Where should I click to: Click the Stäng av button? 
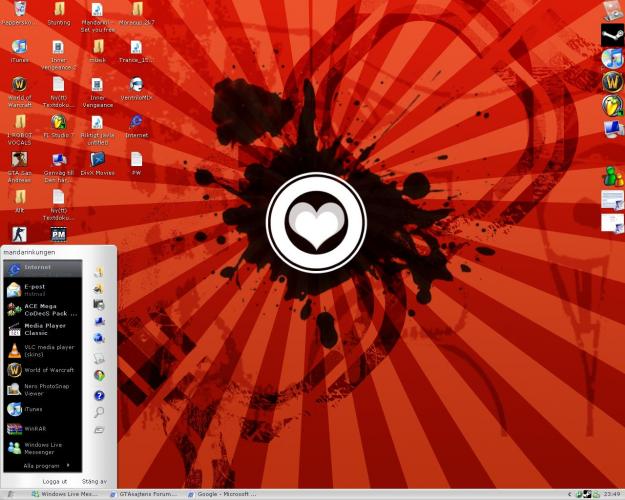click(94, 481)
